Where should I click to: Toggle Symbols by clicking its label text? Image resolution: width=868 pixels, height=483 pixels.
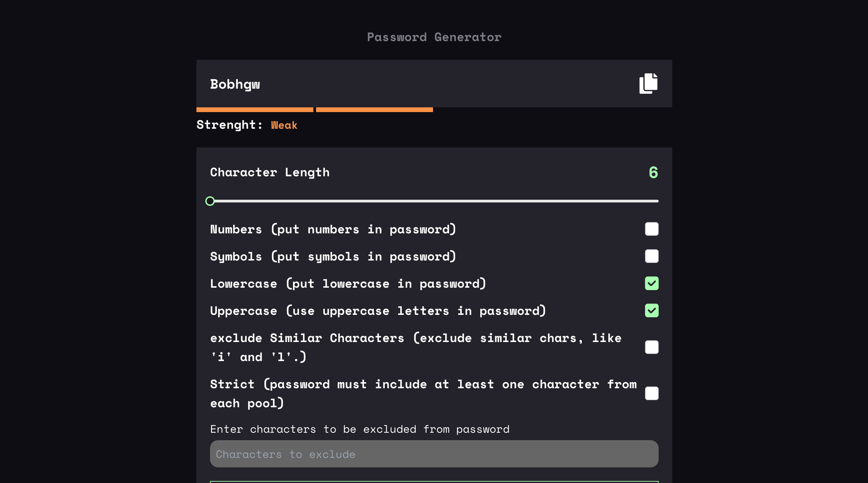333,256
